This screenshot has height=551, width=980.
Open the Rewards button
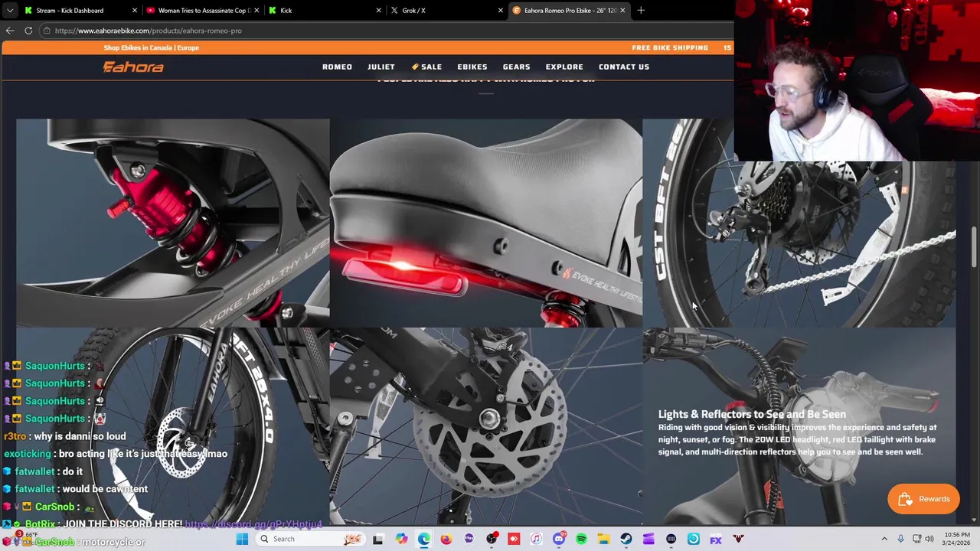(x=923, y=499)
